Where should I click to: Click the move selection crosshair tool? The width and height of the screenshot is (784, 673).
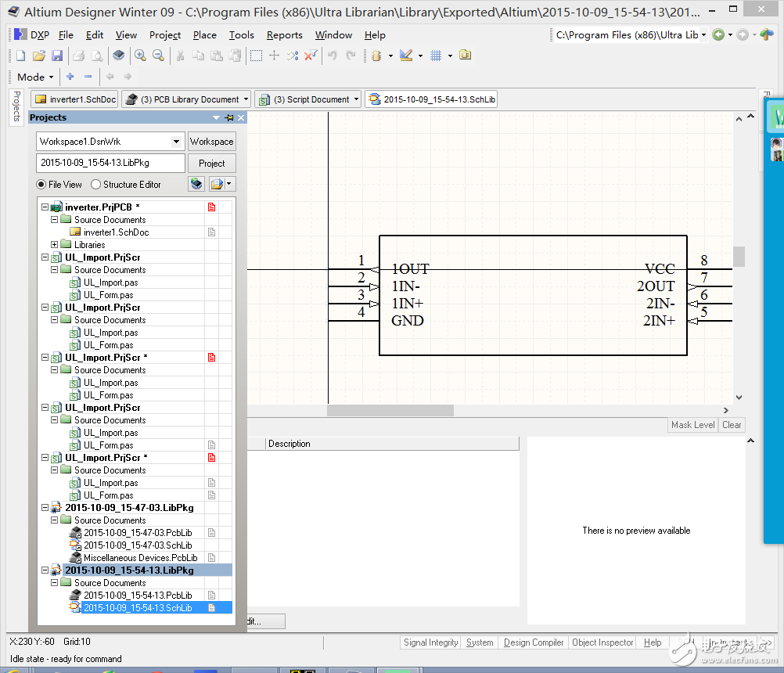274,55
